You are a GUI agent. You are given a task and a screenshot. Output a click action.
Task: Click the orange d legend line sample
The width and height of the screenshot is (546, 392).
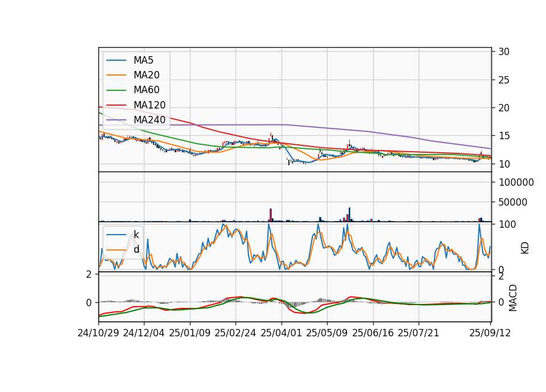(116, 249)
